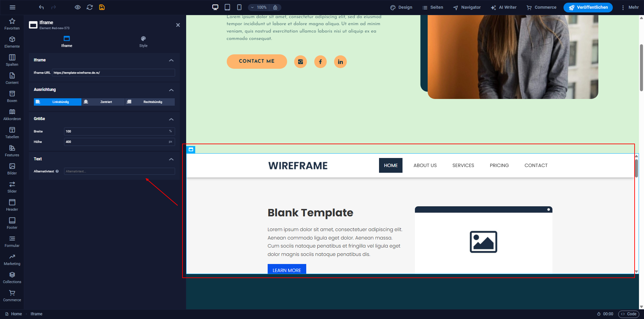This screenshot has height=319, width=644.
Task: Click the orange save icon
Action: (x=102, y=7)
